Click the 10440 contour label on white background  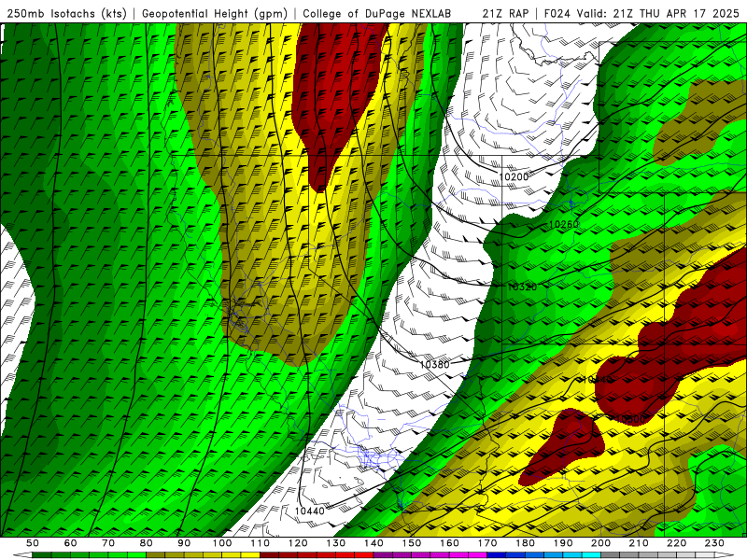(x=310, y=511)
